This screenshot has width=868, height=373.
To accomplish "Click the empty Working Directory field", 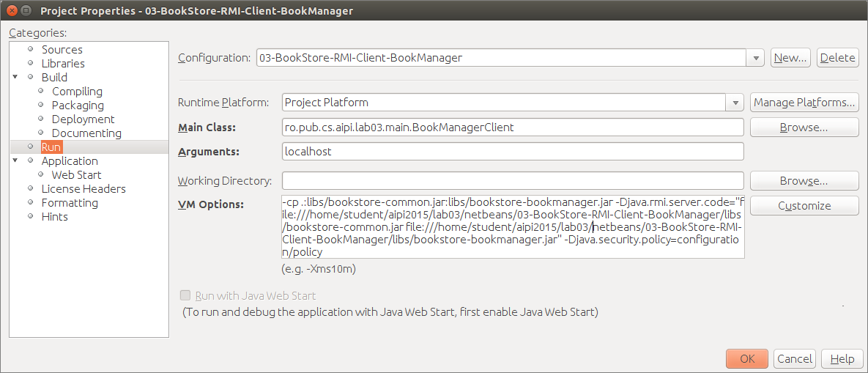I will coord(513,180).
